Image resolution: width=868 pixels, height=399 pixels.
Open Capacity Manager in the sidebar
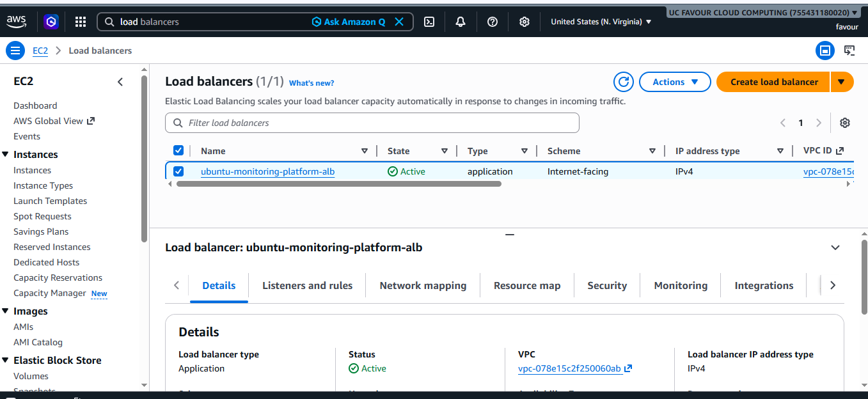(49, 293)
